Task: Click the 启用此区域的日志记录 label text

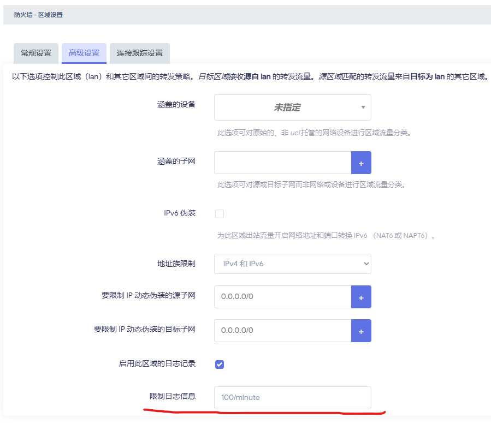Action: pyautogui.click(x=157, y=363)
